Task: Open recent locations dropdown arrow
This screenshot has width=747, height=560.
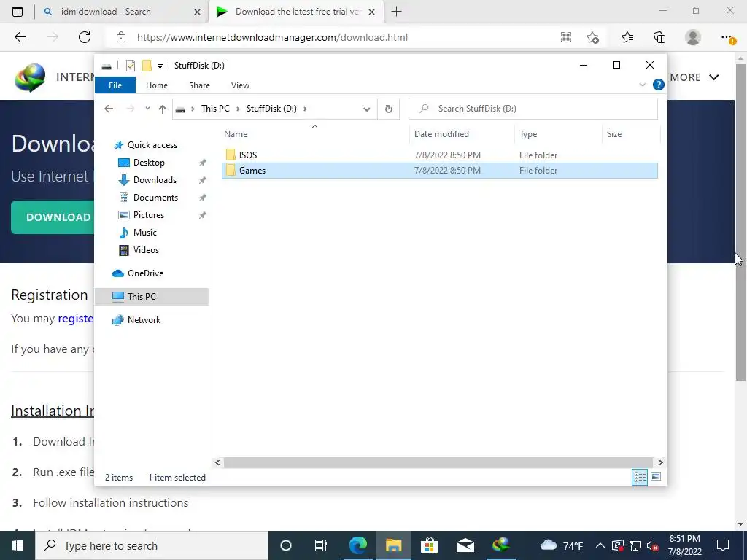Action: [147, 109]
